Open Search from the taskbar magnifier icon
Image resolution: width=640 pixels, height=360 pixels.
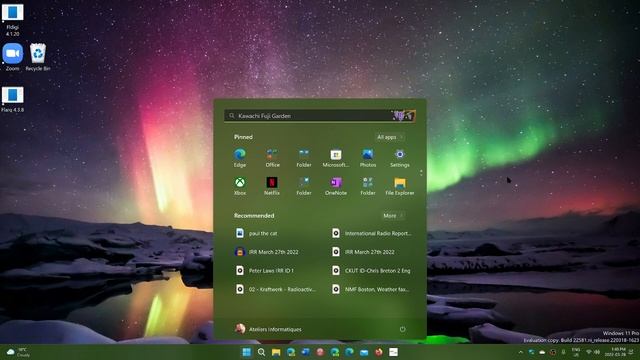coord(261,352)
